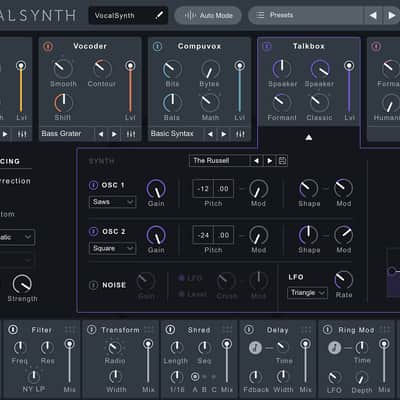400x400 pixels.
Task: Toggle the Talkbox module power button
Action: [267, 46]
